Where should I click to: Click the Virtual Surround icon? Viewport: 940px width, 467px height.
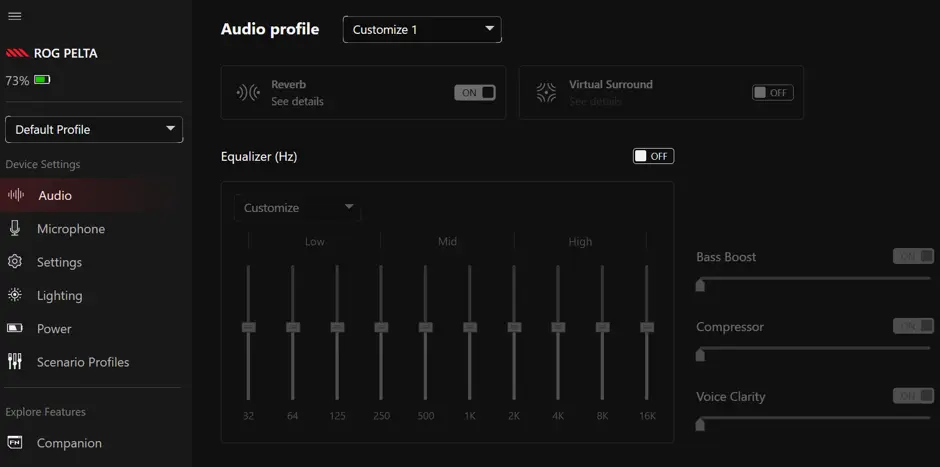coord(546,92)
